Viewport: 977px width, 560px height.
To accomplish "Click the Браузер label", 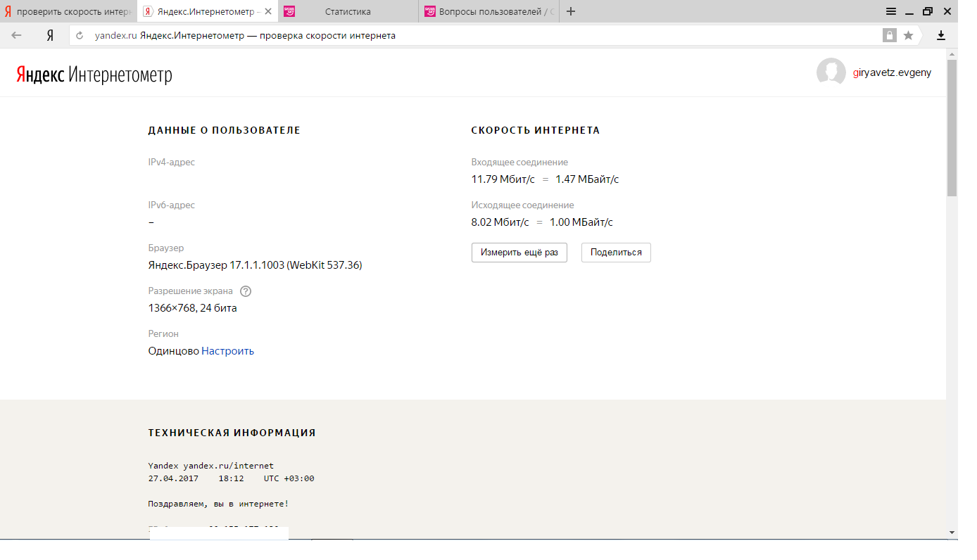I will click(x=166, y=248).
